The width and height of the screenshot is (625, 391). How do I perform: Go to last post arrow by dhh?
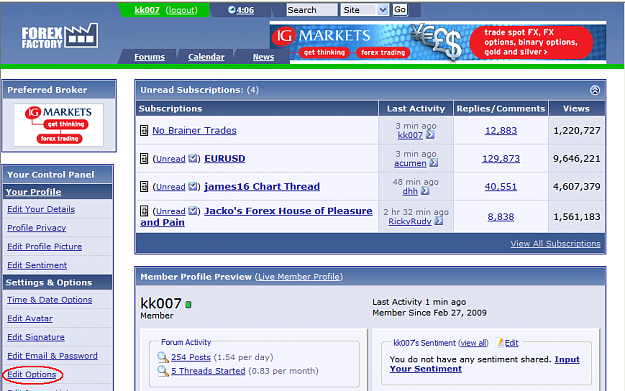(x=425, y=191)
